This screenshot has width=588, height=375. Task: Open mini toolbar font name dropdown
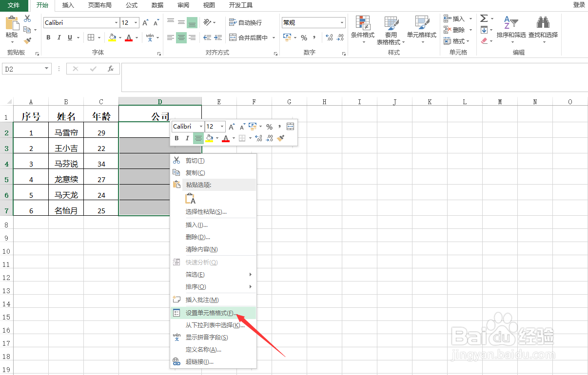tap(201, 127)
